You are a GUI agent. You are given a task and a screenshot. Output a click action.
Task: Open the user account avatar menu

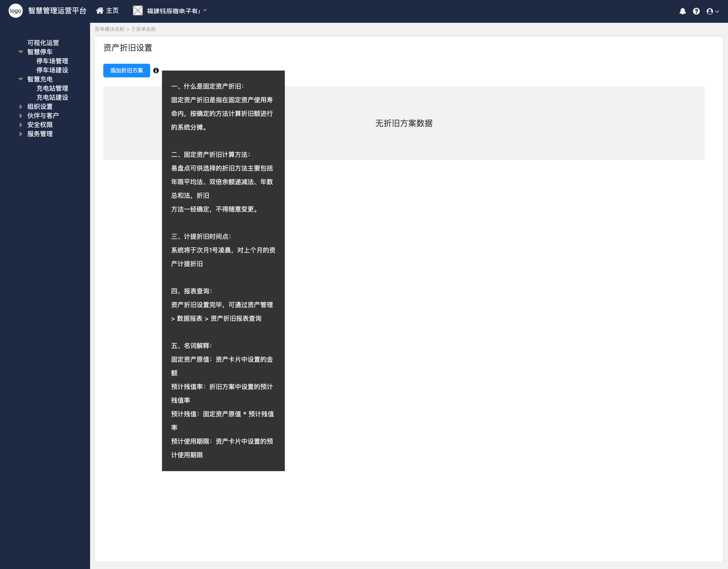(x=710, y=11)
